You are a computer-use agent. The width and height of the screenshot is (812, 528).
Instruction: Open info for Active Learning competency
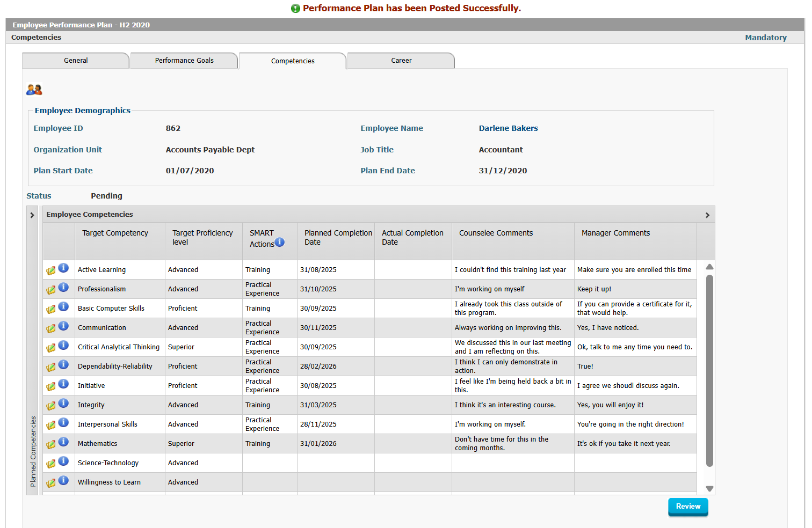(x=63, y=268)
